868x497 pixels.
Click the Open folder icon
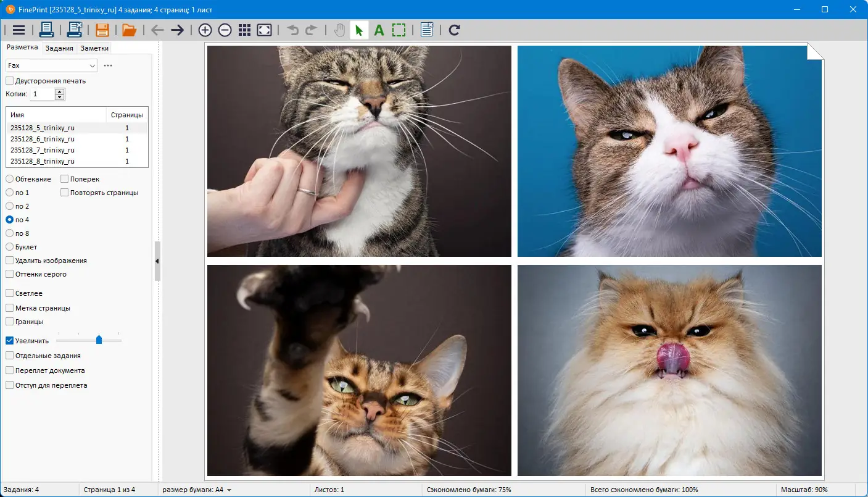[129, 30]
